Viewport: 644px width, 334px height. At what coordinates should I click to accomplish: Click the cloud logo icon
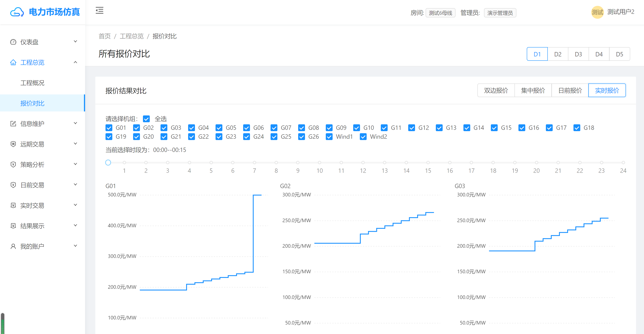pyautogui.click(x=17, y=12)
